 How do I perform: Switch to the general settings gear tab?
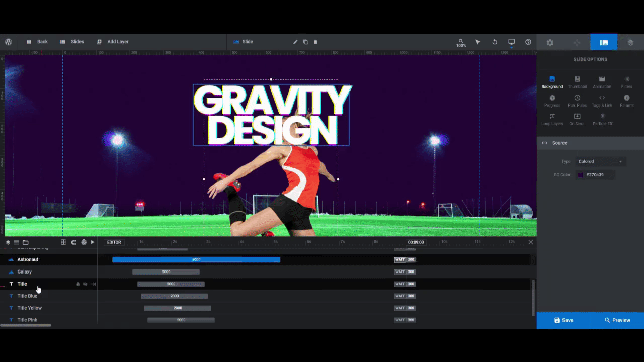(x=550, y=43)
